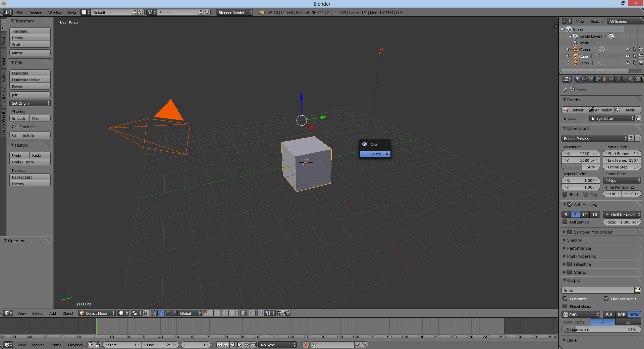The height and width of the screenshot is (349, 644).
Task: Expand the Camera item in the outliner
Action: [x=568, y=49]
